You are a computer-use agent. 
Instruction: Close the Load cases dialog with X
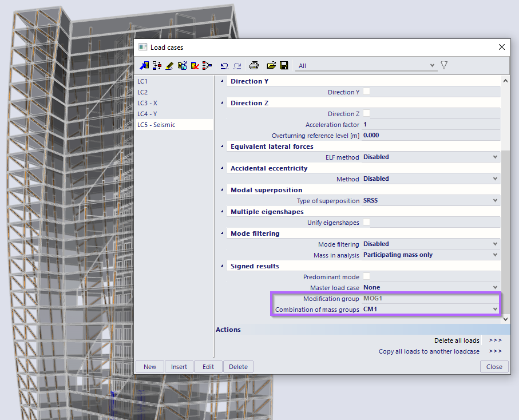point(502,47)
